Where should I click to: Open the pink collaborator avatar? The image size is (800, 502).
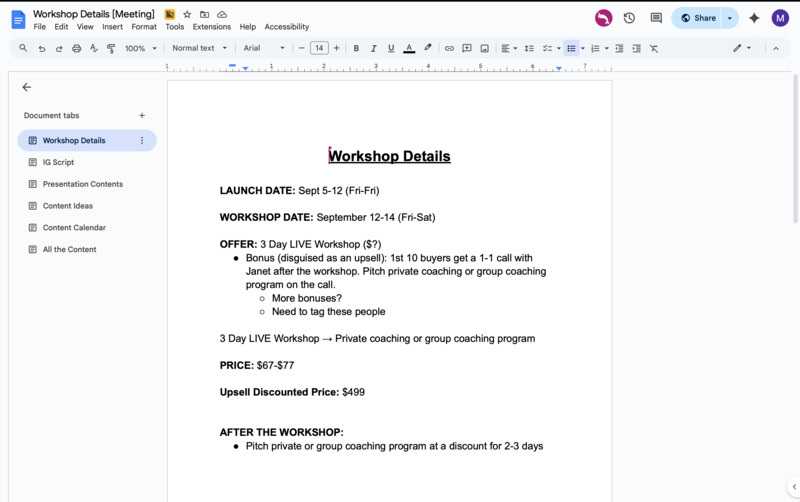click(x=604, y=18)
